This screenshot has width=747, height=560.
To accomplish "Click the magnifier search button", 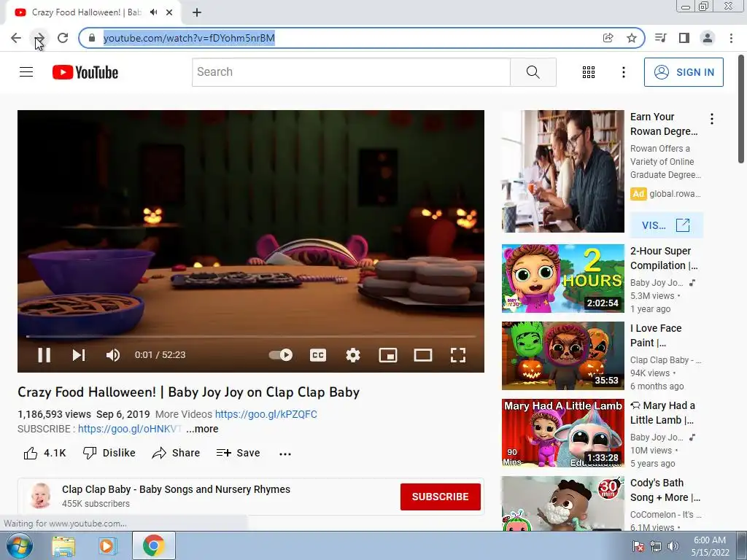I will [x=533, y=72].
